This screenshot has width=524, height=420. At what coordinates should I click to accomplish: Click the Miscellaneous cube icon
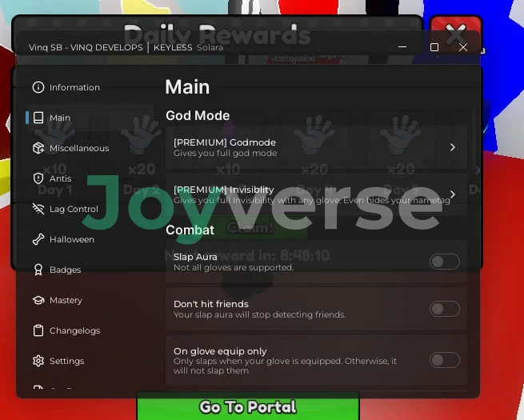click(x=38, y=148)
